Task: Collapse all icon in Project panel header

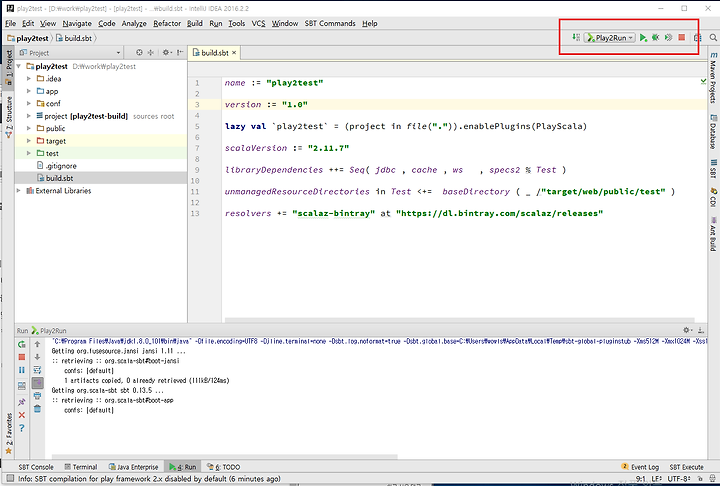Action: pos(151,52)
